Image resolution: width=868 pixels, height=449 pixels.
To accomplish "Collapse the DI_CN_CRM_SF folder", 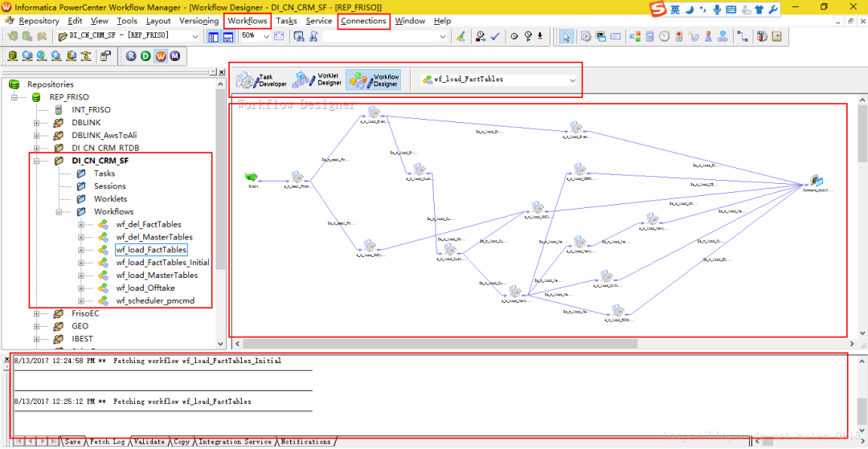I will click(37, 161).
